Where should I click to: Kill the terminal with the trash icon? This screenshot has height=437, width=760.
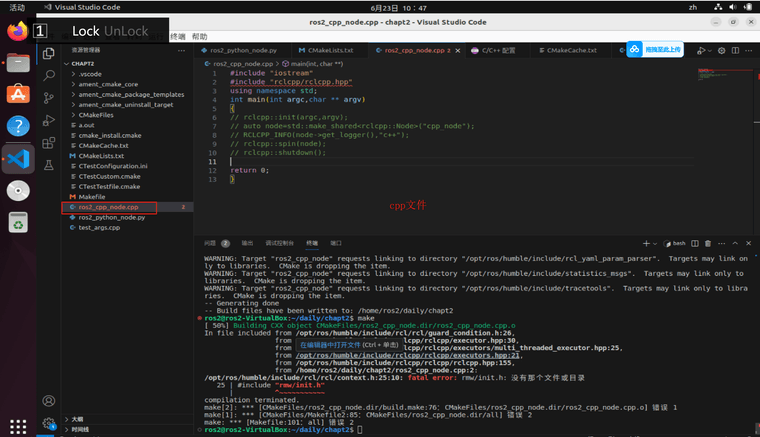[x=708, y=243]
